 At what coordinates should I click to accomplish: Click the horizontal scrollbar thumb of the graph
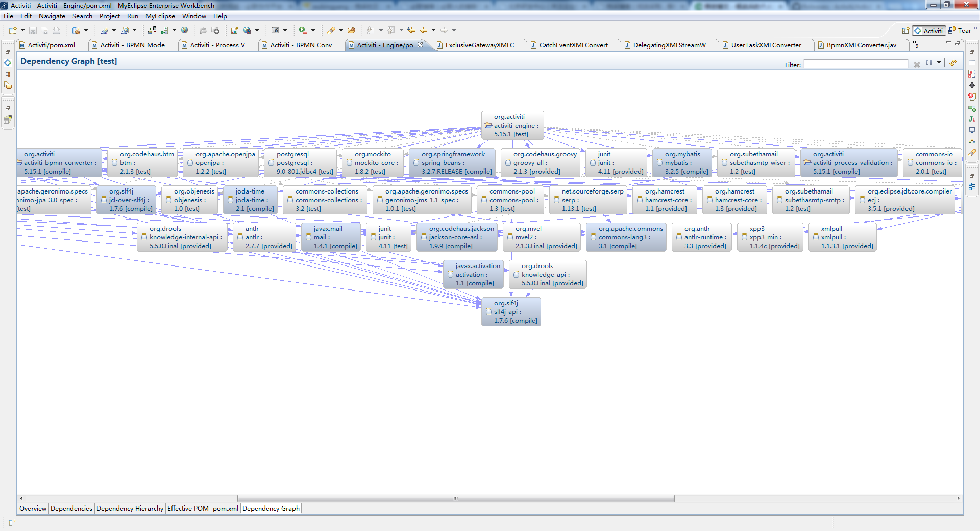456,498
